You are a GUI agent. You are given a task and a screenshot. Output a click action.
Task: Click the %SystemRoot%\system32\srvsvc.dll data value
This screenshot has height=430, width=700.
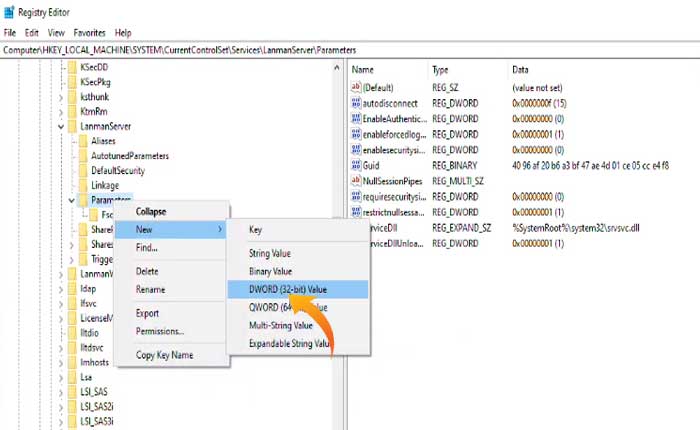click(x=575, y=228)
